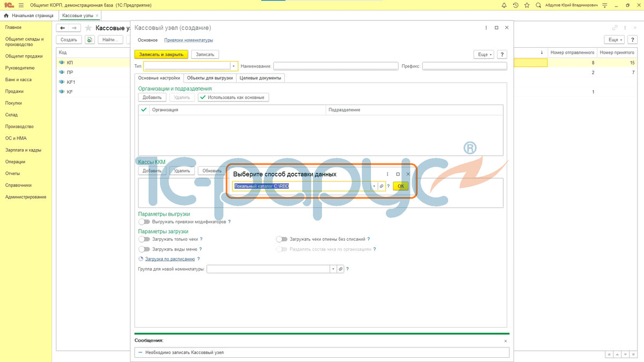Screen dimensions: 644x362
Task: Click Найти... in Кассовые узлы list
Action: [111, 40]
